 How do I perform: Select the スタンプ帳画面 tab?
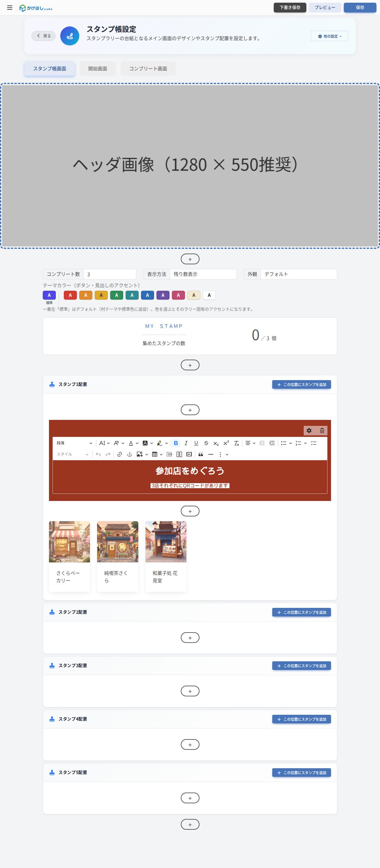point(50,68)
